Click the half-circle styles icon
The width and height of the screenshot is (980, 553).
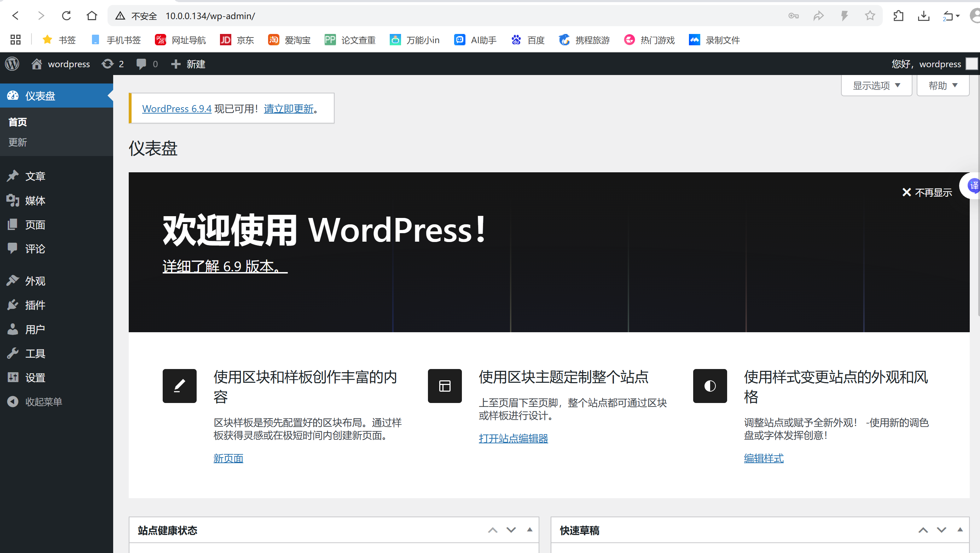click(710, 386)
